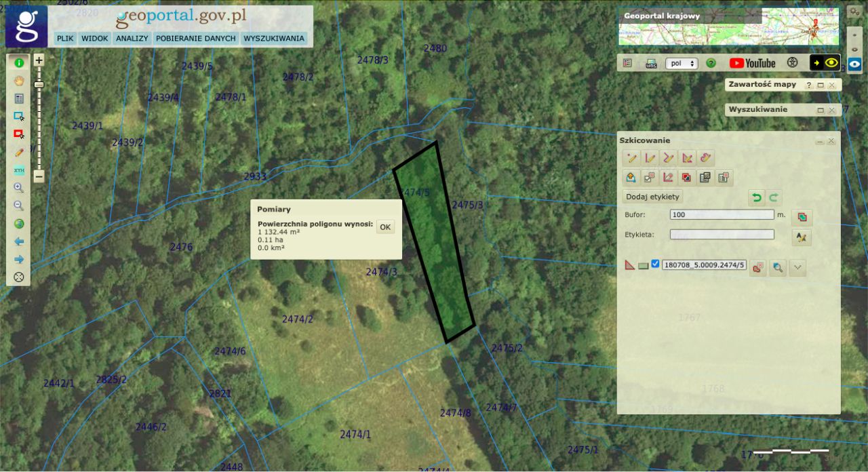This screenshot has width=868, height=472.
Task: Click the Bufor distance input field
Action: coord(722,214)
